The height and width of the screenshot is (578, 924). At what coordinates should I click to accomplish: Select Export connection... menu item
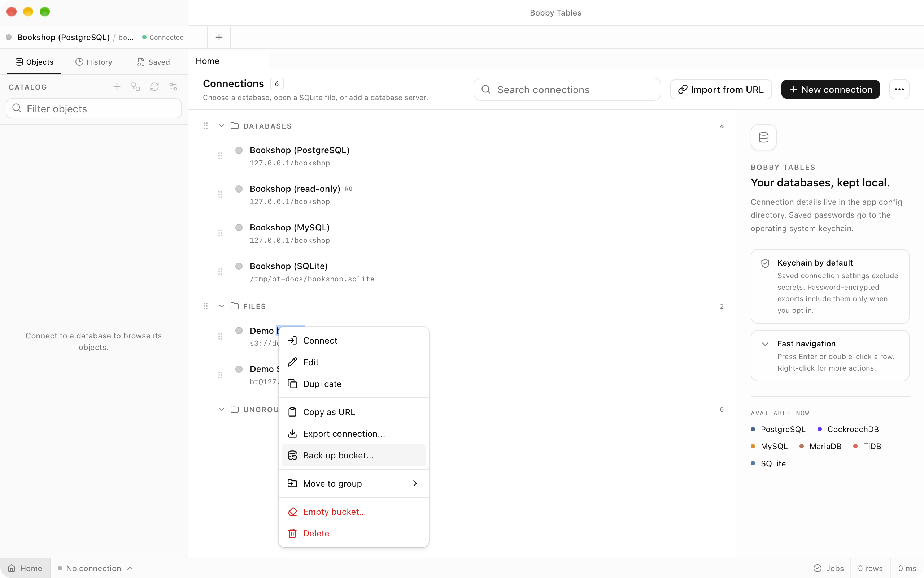click(x=353, y=433)
